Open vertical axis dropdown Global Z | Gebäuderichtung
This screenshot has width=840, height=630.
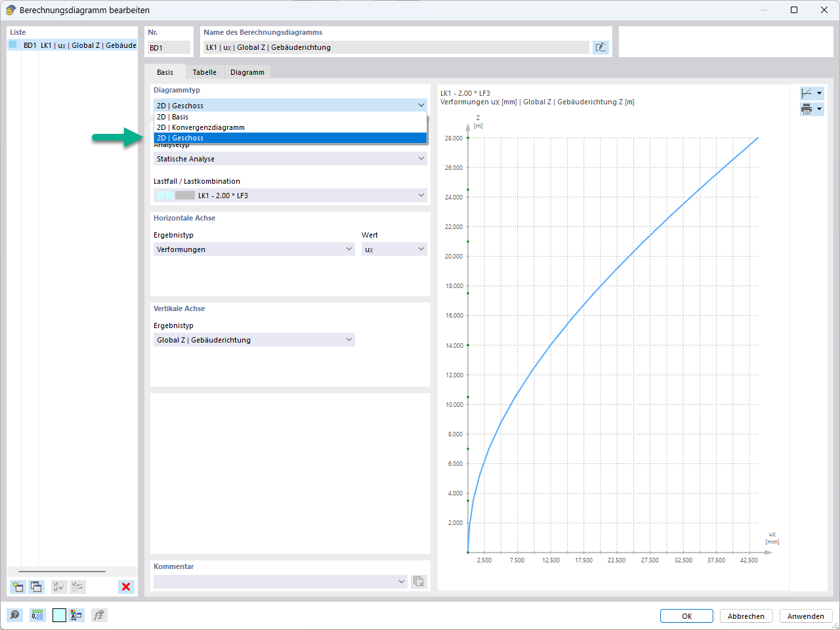click(254, 340)
